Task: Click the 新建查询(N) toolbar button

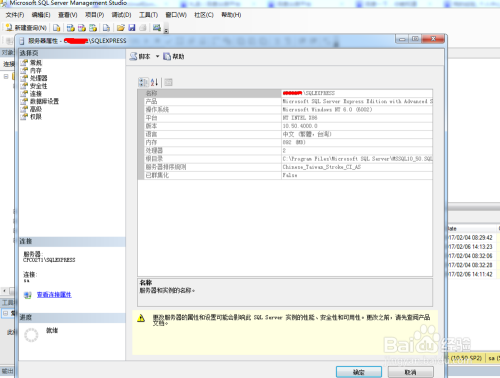Action: coord(26,28)
